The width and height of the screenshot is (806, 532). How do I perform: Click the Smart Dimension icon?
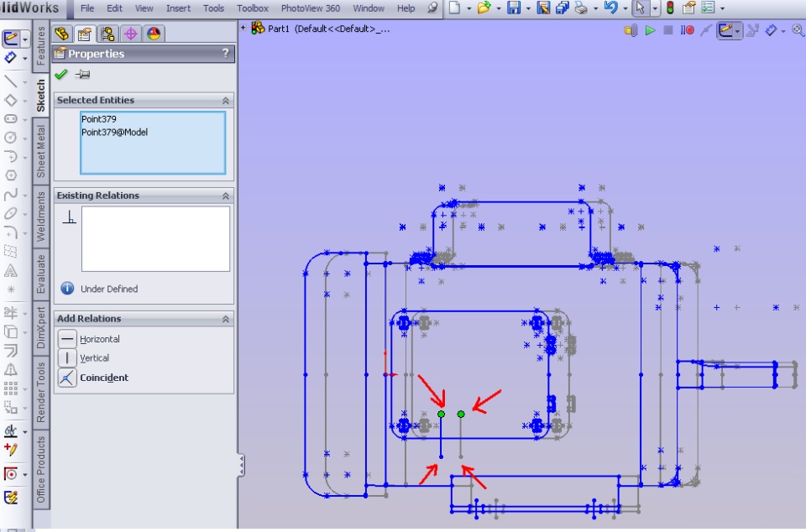(11, 58)
